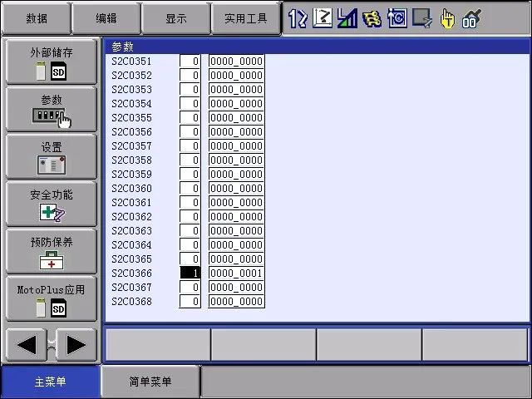Click the manual speed level status icon
The height and width of the screenshot is (399, 532).
[347, 18]
